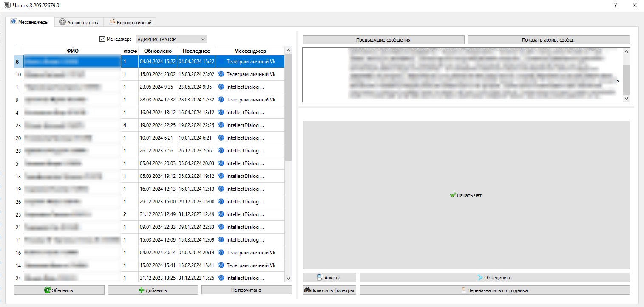This screenshot has height=307, width=644.
Task: Click the green checkmark icon Начать чат
Action: [453, 195]
